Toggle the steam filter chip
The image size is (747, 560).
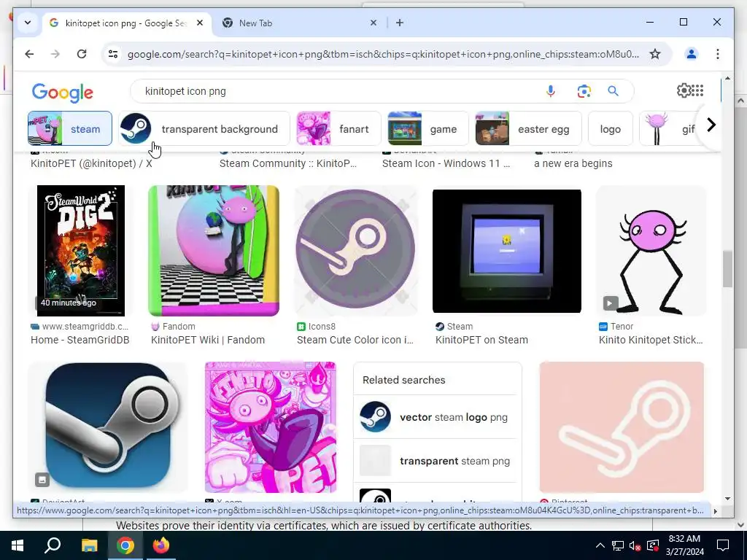(x=70, y=128)
